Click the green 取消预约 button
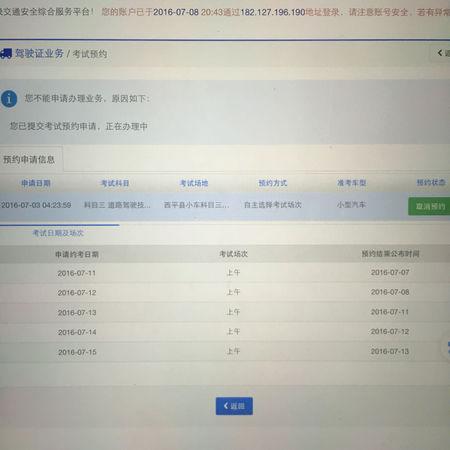This screenshot has height=450, width=450. 429,206
